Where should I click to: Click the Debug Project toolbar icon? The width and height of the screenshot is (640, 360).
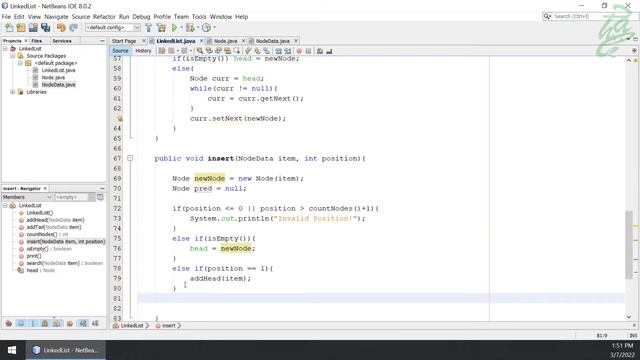[190, 27]
